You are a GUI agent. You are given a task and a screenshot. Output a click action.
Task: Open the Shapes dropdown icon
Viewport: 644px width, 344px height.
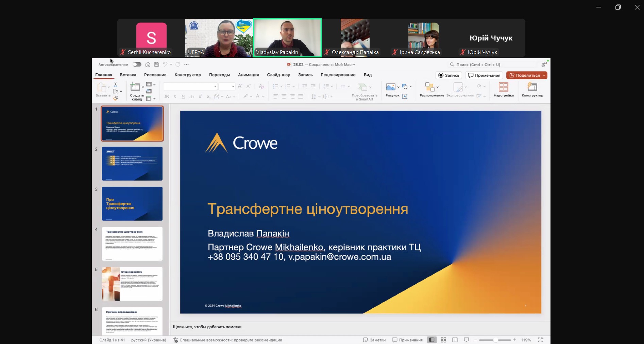coord(407,87)
